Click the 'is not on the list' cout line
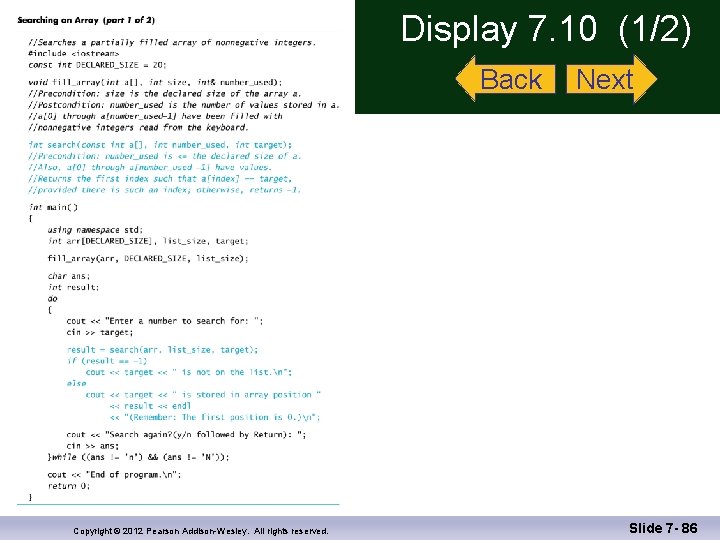Image resolution: width=720 pixels, height=540 pixels. coord(189,372)
